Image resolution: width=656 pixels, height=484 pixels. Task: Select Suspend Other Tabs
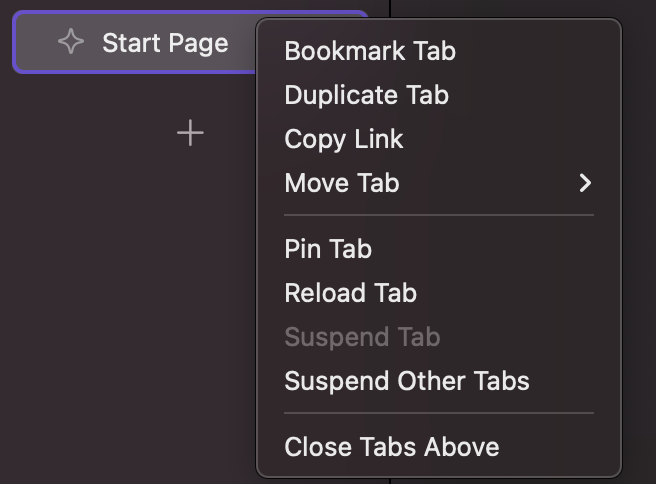click(x=407, y=381)
